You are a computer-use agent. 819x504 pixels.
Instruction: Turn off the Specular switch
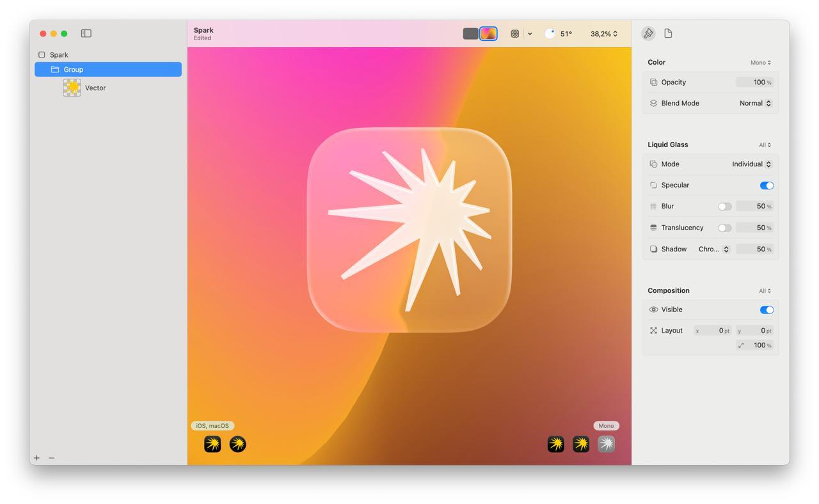(767, 185)
